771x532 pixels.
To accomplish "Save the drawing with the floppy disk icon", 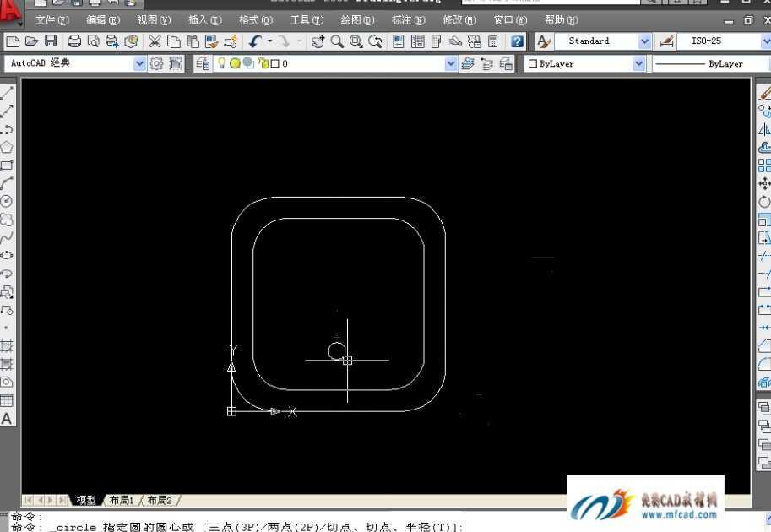I will [x=51, y=41].
